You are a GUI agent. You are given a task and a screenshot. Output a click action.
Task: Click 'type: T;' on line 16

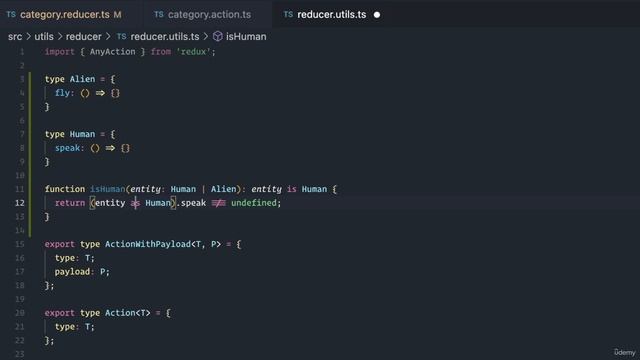75,258
